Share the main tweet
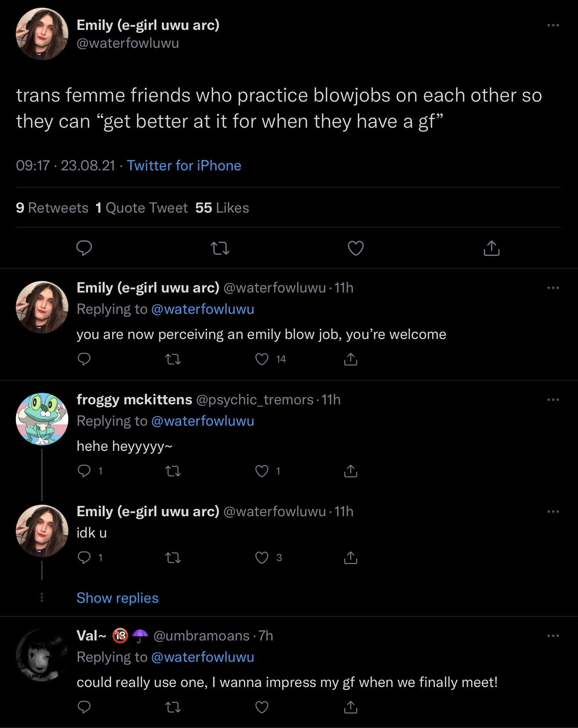This screenshot has width=578, height=728. click(491, 248)
